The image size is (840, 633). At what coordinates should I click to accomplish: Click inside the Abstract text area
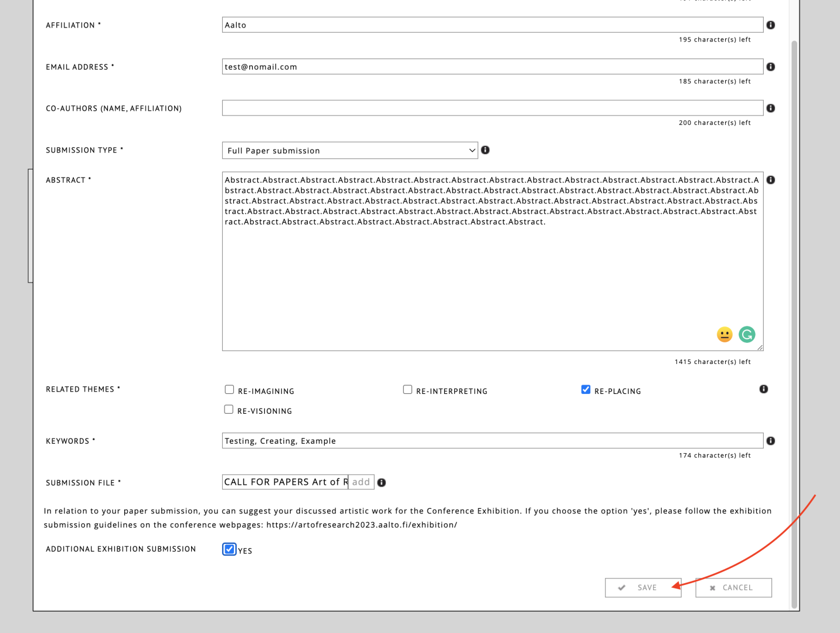pos(492,261)
